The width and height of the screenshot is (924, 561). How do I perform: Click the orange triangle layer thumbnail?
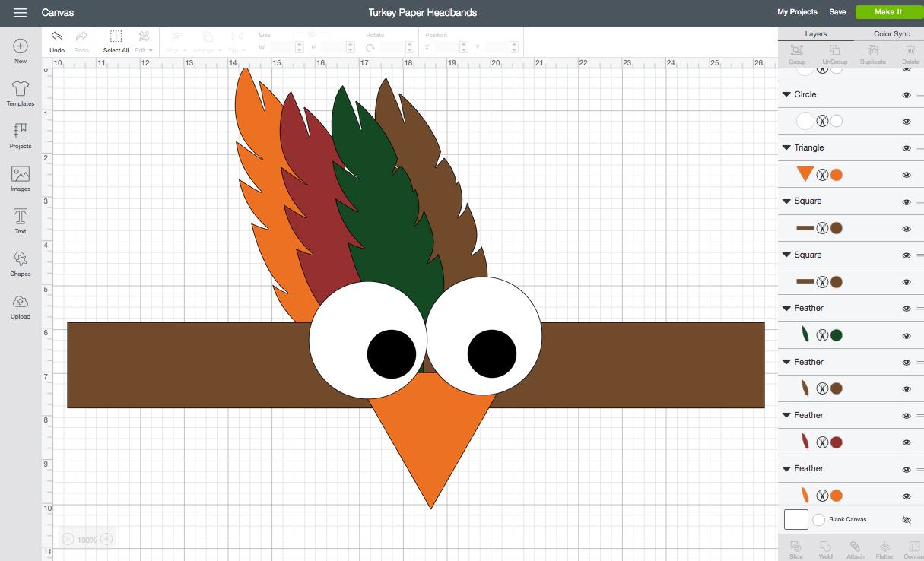(805, 174)
